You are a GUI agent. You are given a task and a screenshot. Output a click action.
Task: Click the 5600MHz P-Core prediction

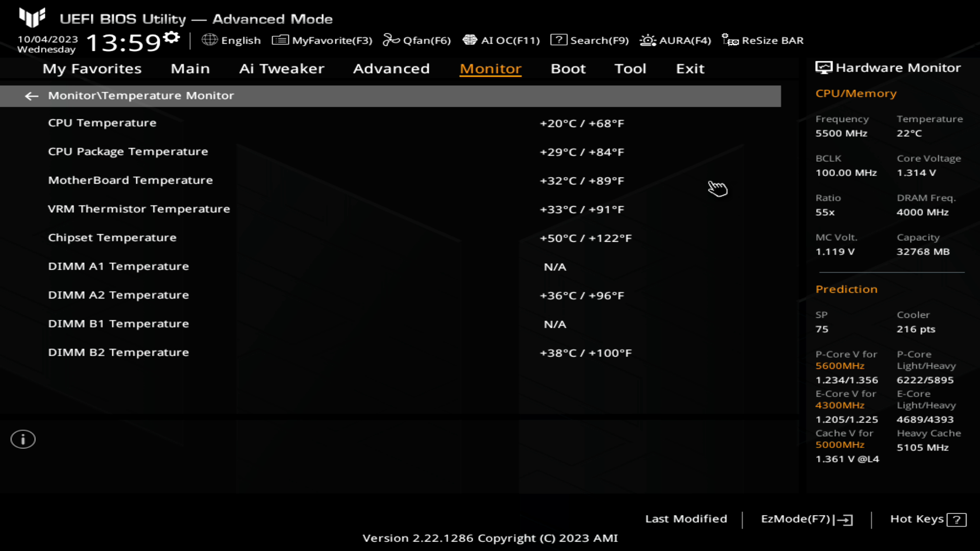coord(840,366)
